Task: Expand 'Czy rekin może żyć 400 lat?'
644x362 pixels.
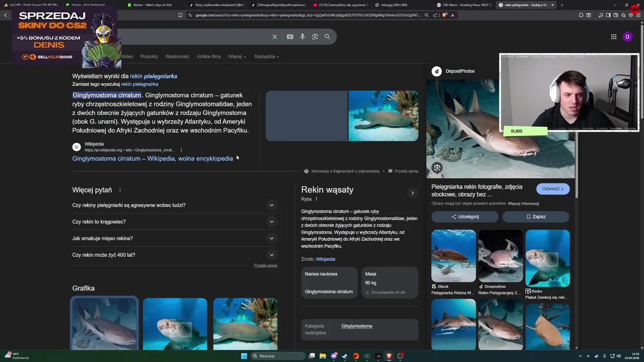Action: point(272,255)
